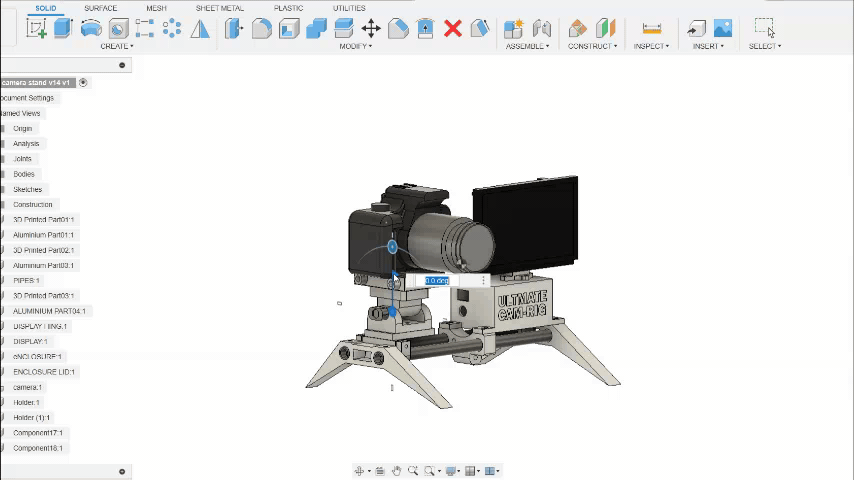Click the Pan hand icon

click(x=396, y=471)
